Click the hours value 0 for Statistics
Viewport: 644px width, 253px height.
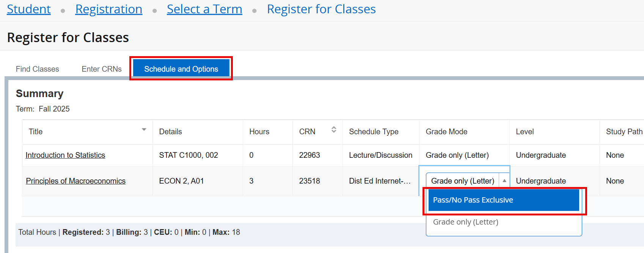pos(251,155)
